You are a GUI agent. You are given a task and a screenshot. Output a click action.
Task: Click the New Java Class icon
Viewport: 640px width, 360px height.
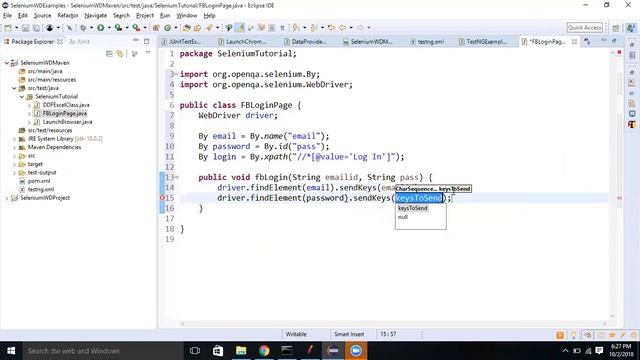click(167, 28)
